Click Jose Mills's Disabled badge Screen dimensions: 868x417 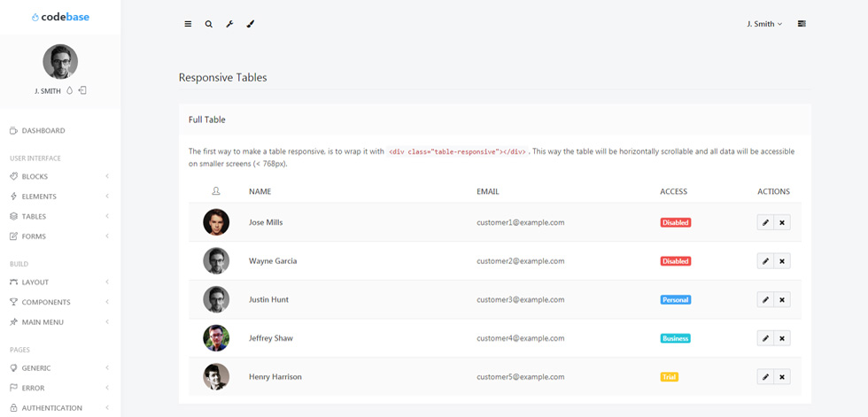coord(675,222)
